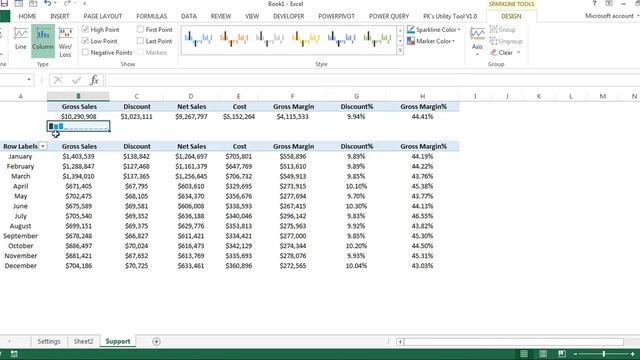
Task: Choose the green sparkline style
Action: pyautogui.click(x=377, y=38)
